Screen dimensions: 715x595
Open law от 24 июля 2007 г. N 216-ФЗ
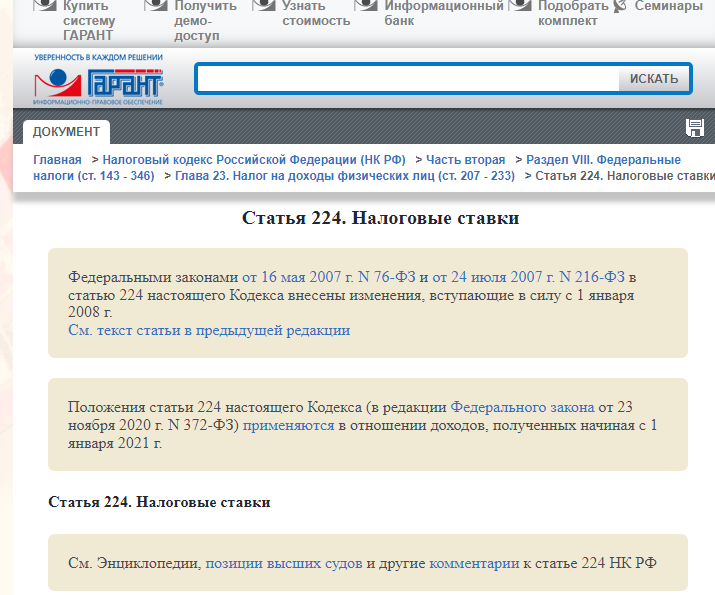coord(528,277)
